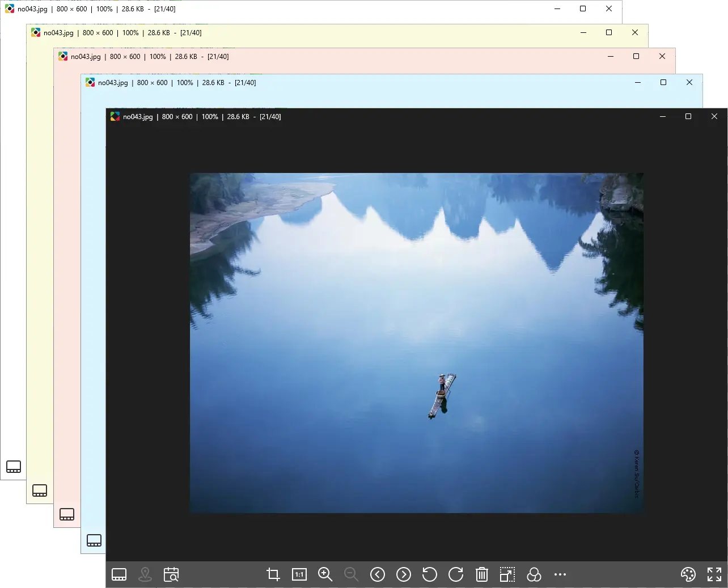Show the gallery bar on the light-blue window

(x=94, y=540)
